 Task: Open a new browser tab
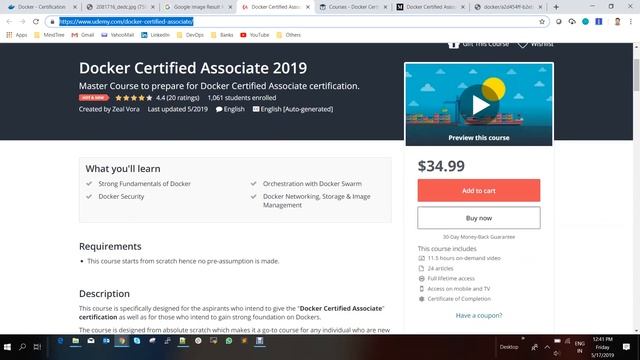click(556, 7)
